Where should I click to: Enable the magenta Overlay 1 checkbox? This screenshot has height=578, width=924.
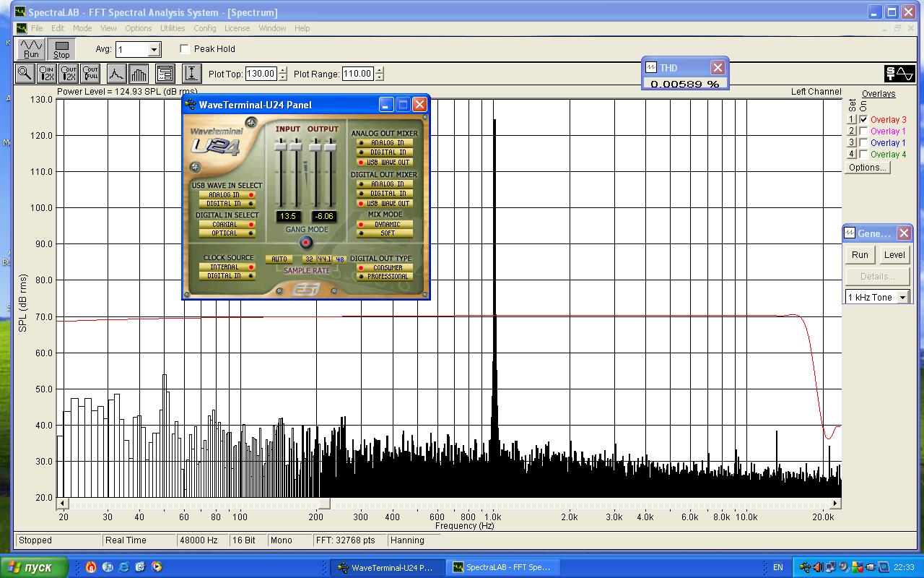863,131
